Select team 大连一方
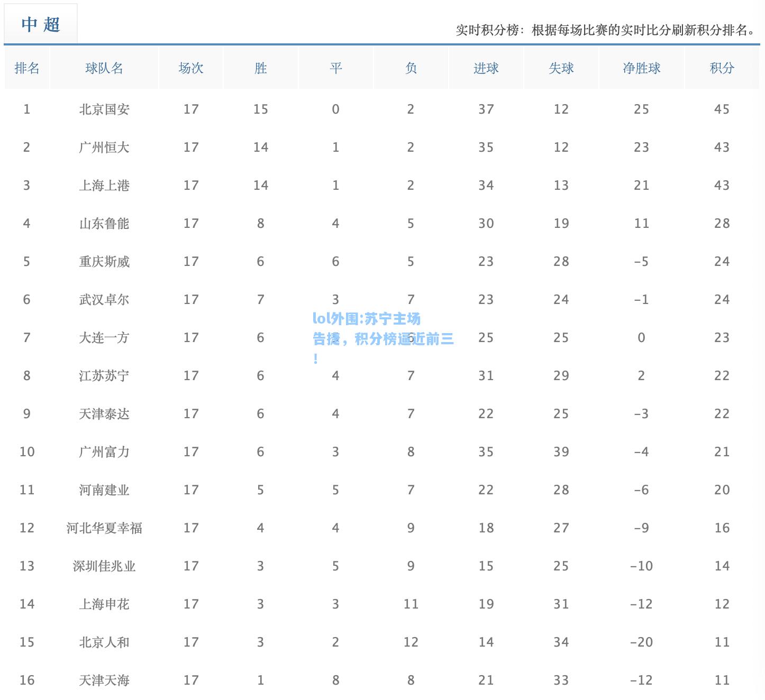 (x=104, y=338)
